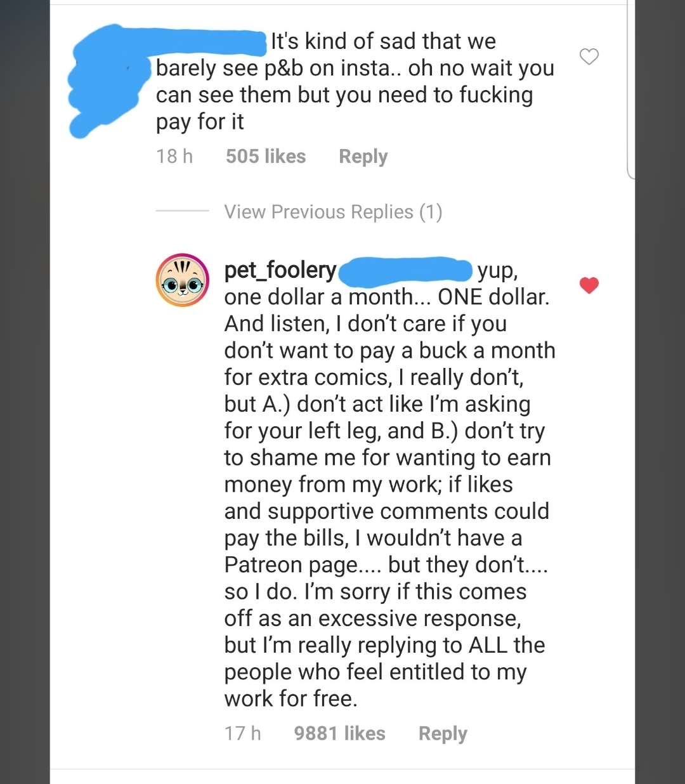The image size is (685, 784).
Task: Tap the redacted mention after pet_foolery
Action: point(406,270)
